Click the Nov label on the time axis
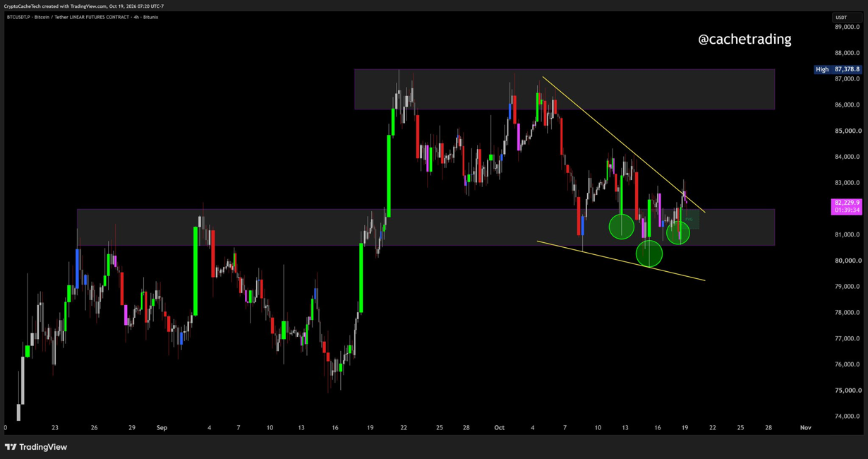 [805, 428]
